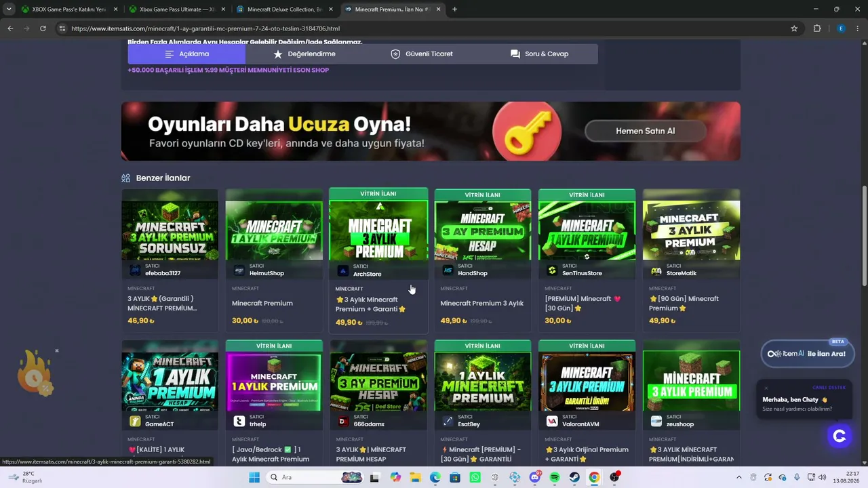Open Spotify from the taskbar

tap(555, 477)
